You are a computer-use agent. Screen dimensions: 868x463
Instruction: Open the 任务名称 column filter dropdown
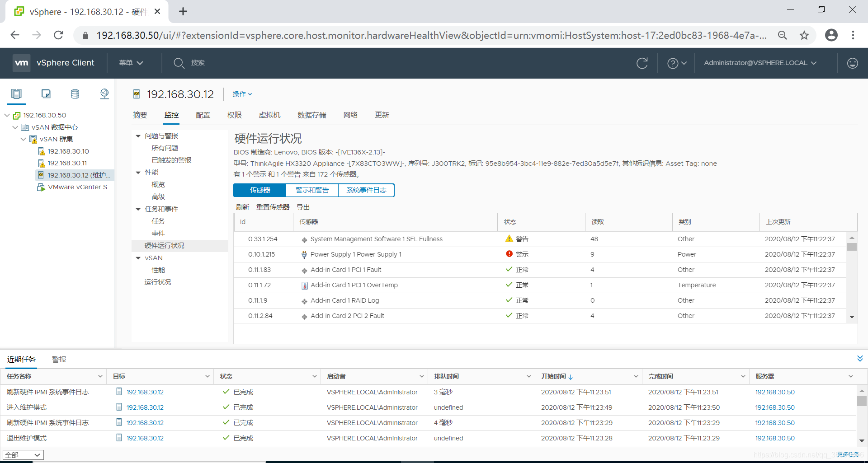coord(100,376)
